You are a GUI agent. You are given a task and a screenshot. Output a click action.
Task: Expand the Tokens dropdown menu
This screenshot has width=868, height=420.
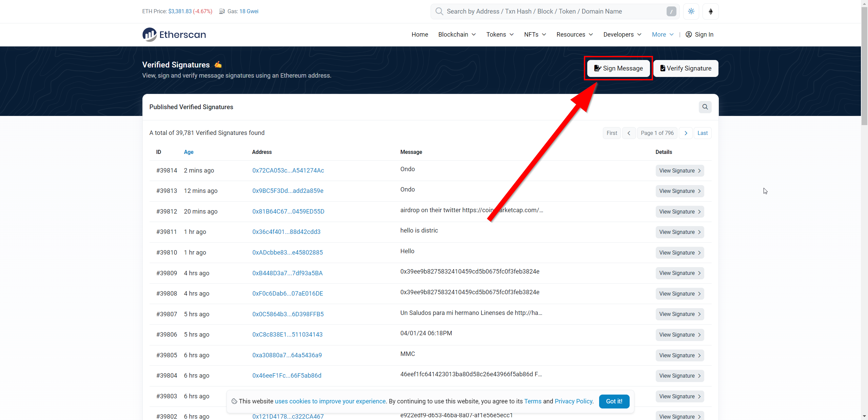click(500, 35)
